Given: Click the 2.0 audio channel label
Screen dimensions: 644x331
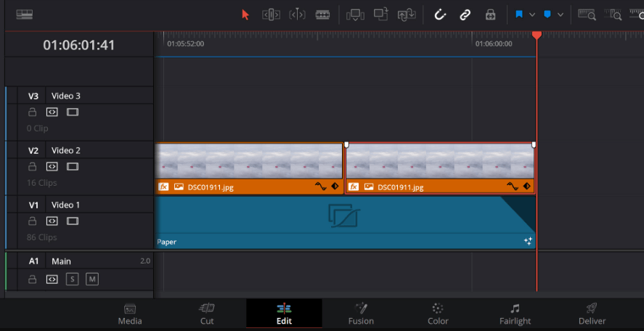Looking at the screenshot, I should tap(145, 261).
